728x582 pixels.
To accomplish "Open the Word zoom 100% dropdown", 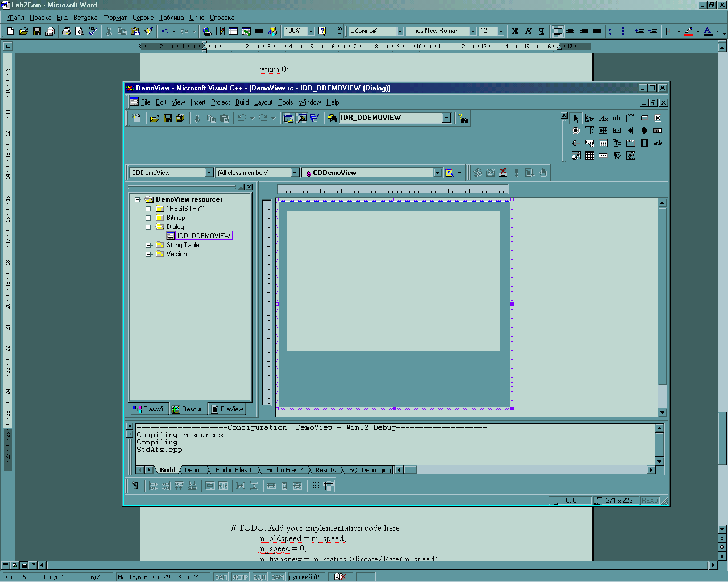I will [311, 31].
